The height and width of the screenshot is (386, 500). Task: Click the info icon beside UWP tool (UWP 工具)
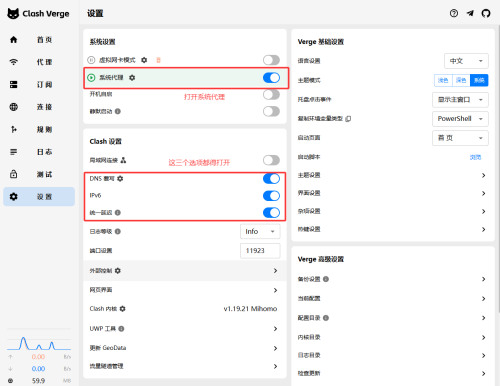(121, 329)
